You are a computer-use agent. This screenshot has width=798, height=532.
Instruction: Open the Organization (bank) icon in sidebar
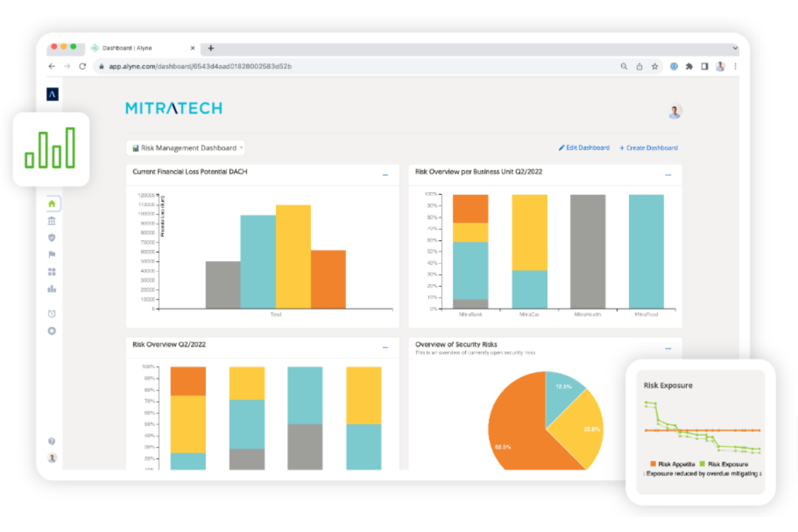[x=52, y=220]
